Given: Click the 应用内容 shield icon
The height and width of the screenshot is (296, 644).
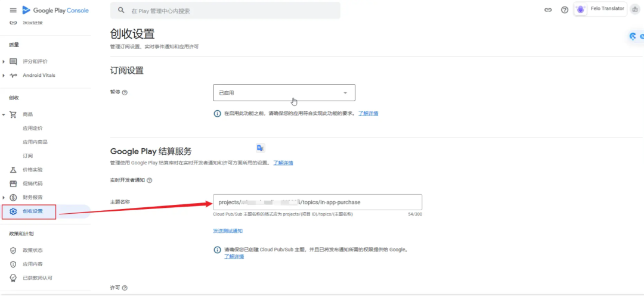Looking at the screenshot, I should pyautogui.click(x=13, y=264).
